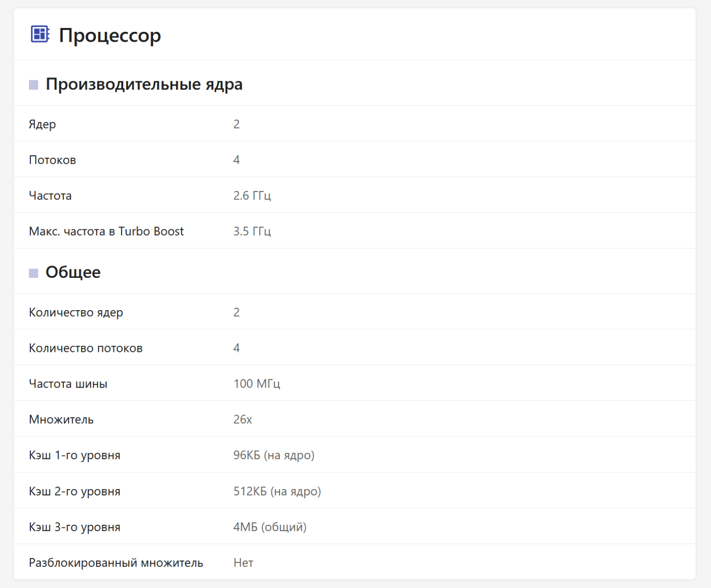Screen dimensions: 711x588
Task: Click the Ядер row label
Action: [x=42, y=124]
